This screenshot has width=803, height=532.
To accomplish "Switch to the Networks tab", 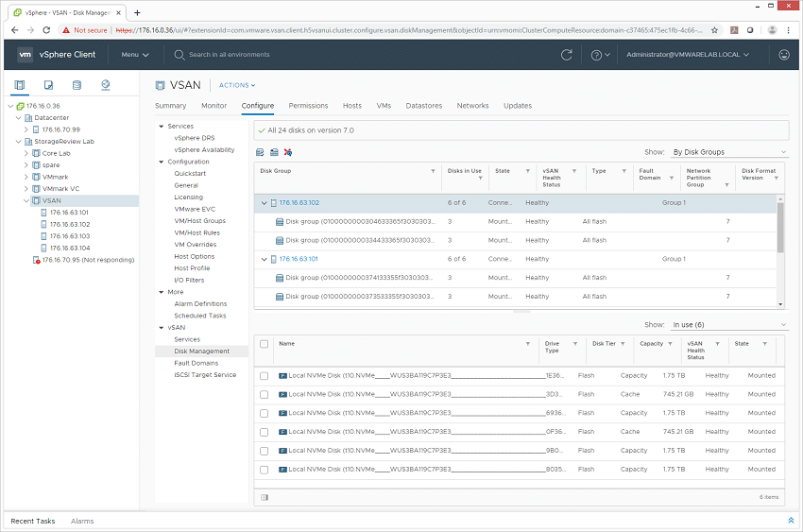I will [x=472, y=106].
